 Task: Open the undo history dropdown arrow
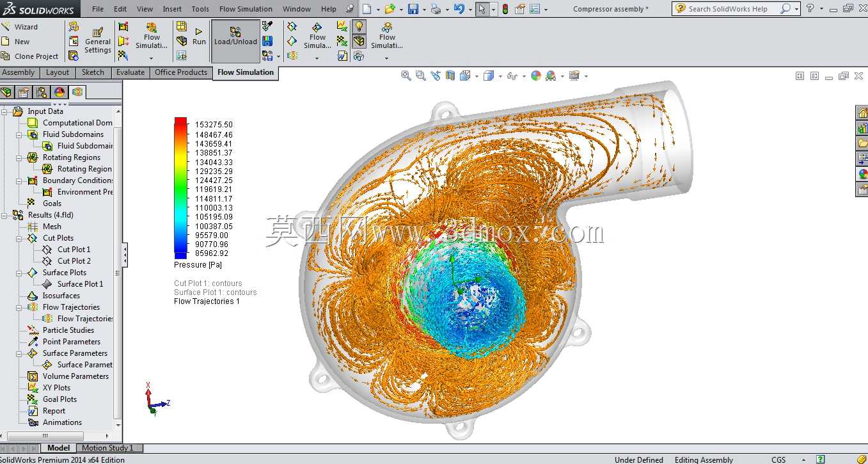[x=470, y=10]
